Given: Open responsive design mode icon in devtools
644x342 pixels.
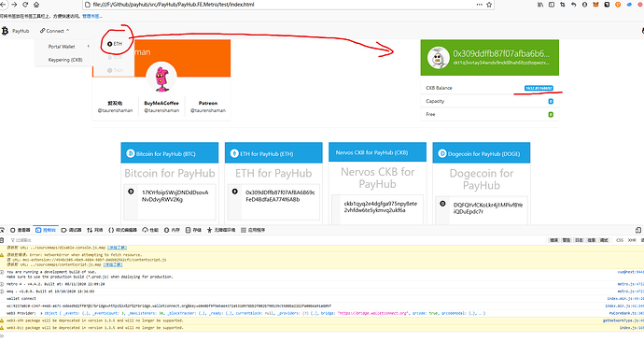Looking at the screenshot, I should pos(638,230).
